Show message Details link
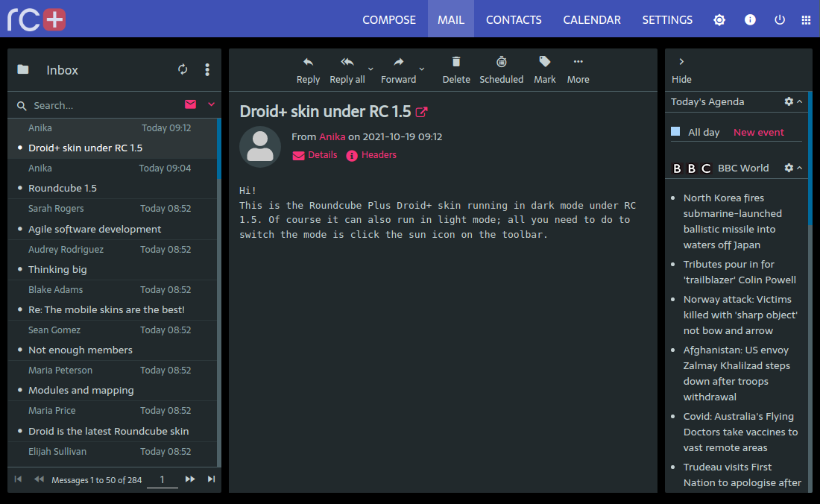 [315, 155]
